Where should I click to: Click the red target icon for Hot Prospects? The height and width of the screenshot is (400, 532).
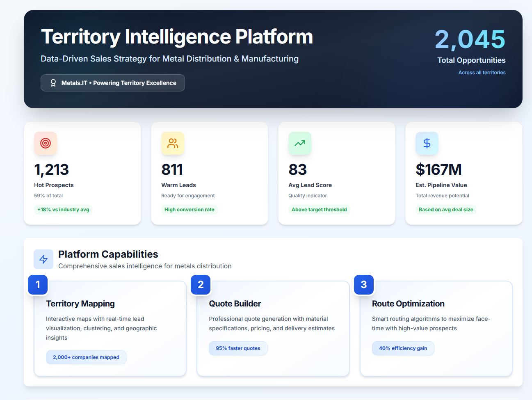46,143
